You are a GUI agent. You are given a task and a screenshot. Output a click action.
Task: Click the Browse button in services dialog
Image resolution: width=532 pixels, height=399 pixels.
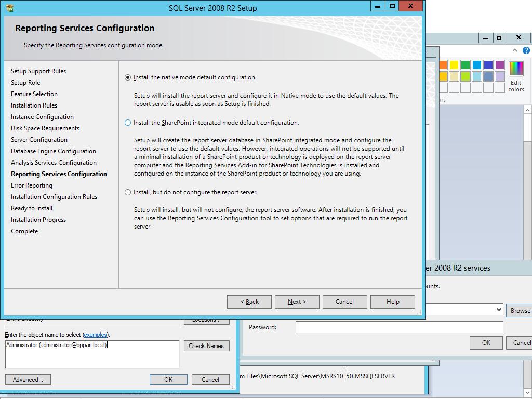(x=520, y=311)
